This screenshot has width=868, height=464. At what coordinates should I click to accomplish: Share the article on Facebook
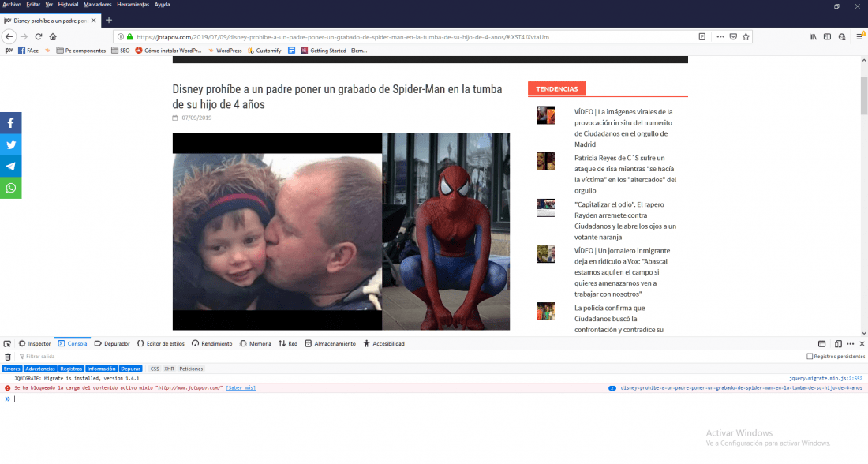click(10, 123)
